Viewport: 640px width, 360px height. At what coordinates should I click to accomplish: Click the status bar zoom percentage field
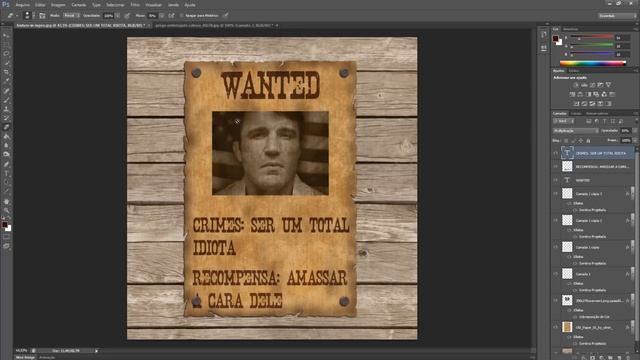click(21, 351)
